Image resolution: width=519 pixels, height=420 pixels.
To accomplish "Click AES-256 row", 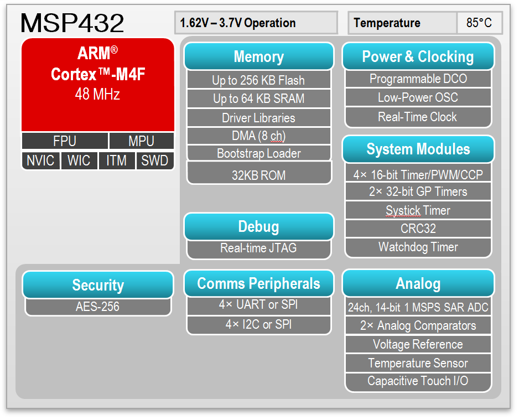I will tap(98, 307).
